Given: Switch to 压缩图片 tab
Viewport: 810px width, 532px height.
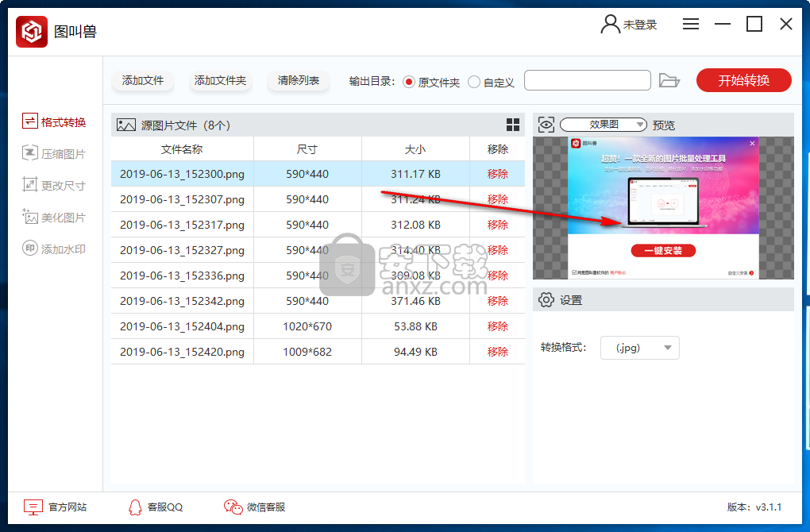Looking at the screenshot, I should [x=54, y=154].
